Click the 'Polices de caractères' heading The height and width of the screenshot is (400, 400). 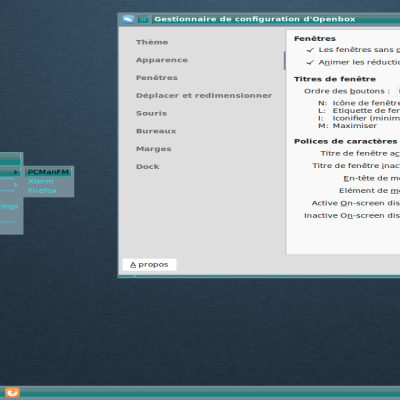click(346, 142)
